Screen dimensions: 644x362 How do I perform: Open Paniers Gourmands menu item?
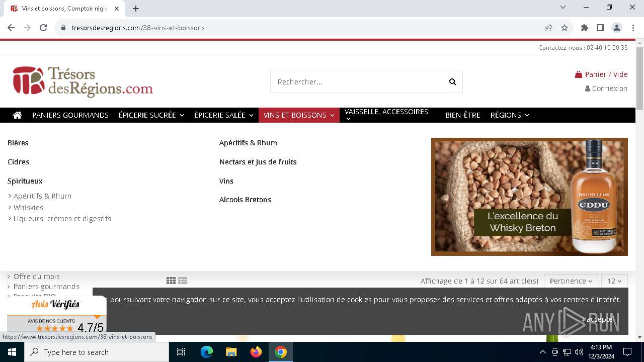70,115
